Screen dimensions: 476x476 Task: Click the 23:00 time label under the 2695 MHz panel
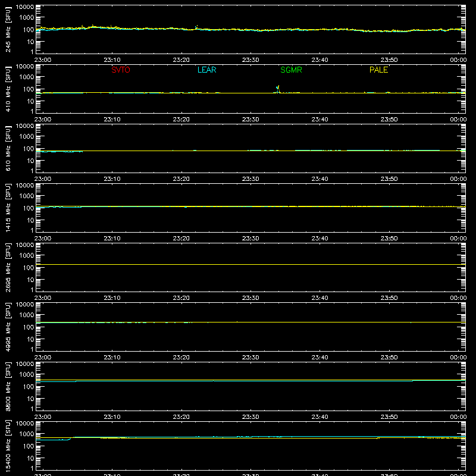coord(42,298)
